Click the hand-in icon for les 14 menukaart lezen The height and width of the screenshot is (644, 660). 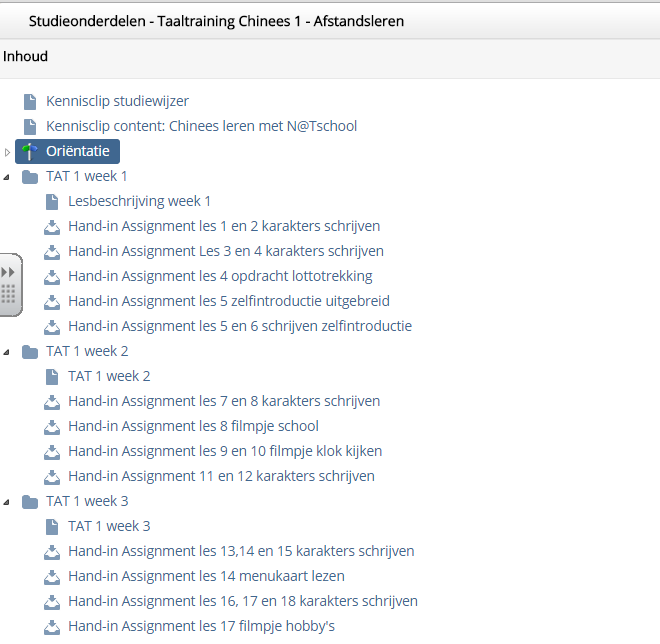[52, 577]
